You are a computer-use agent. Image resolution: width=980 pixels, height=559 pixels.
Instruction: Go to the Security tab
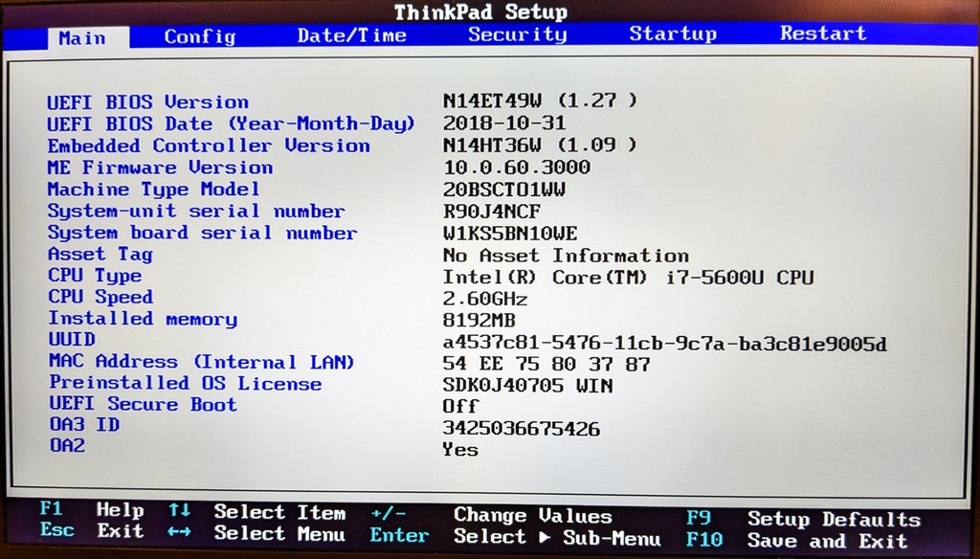[518, 34]
